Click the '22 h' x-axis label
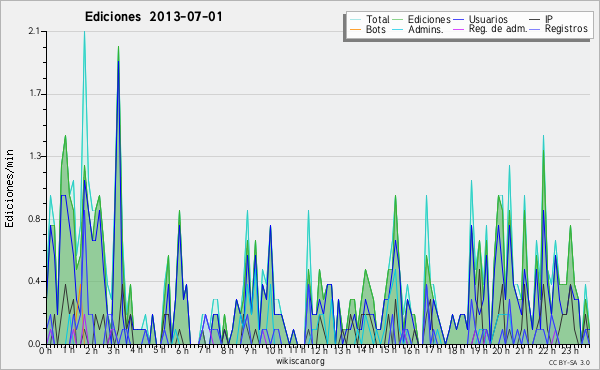 (546, 350)
